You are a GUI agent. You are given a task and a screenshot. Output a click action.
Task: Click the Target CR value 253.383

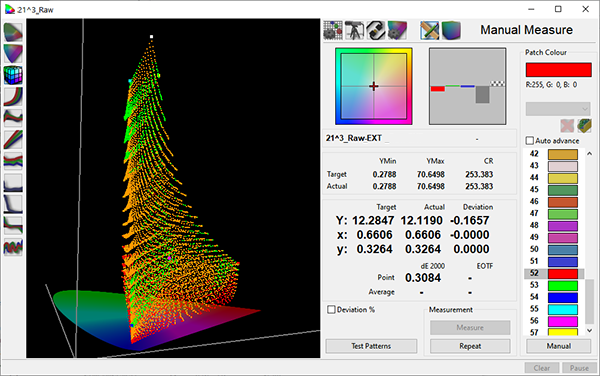(479, 174)
